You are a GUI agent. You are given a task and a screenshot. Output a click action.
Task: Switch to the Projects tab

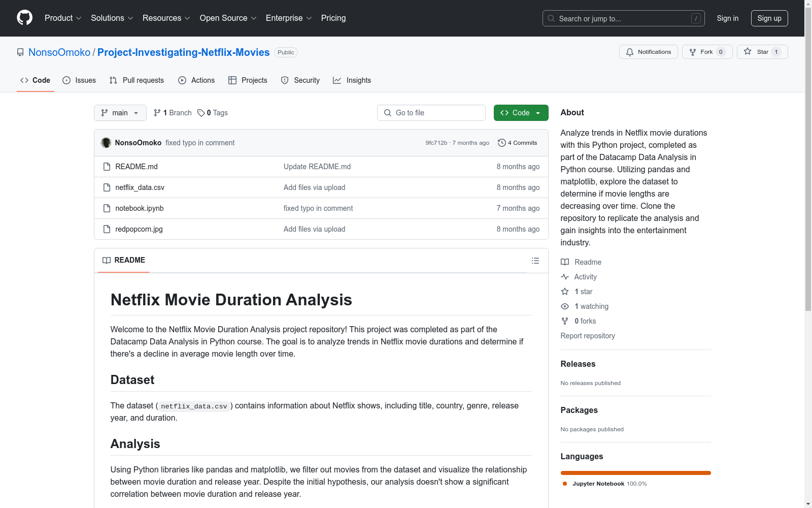[x=248, y=80]
